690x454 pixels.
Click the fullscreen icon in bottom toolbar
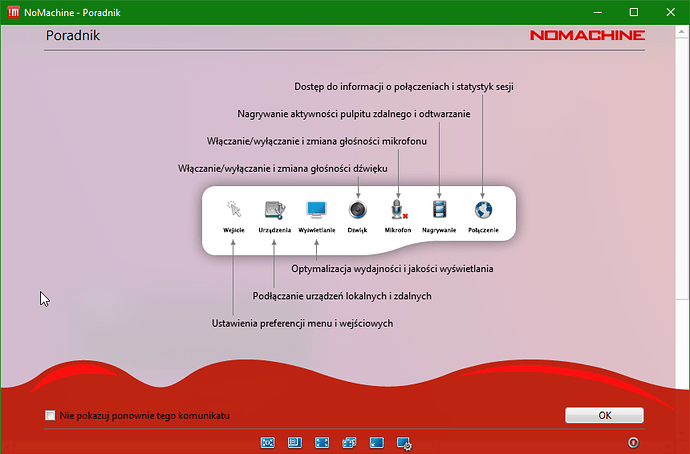322,443
